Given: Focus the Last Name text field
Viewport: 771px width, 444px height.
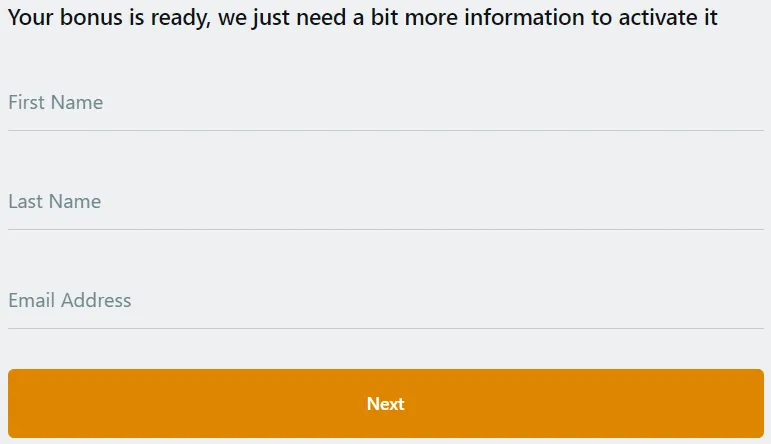Looking at the screenshot, I should point(385,202).
